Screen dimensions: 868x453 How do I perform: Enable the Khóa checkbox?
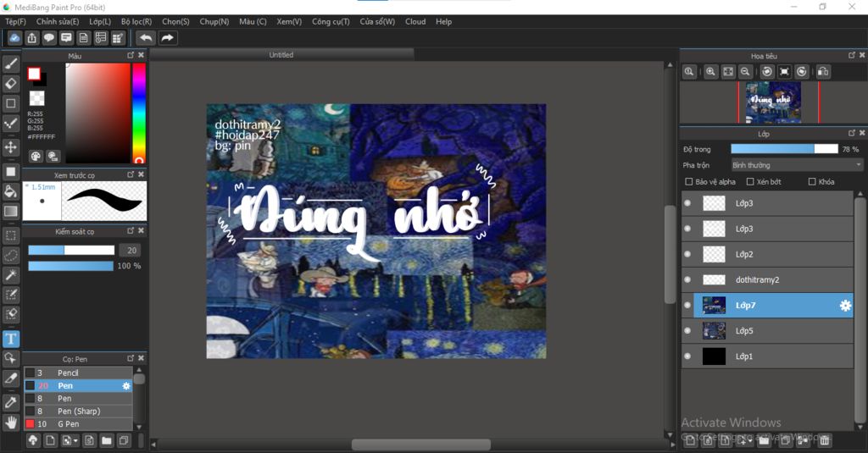click(812, 181)
